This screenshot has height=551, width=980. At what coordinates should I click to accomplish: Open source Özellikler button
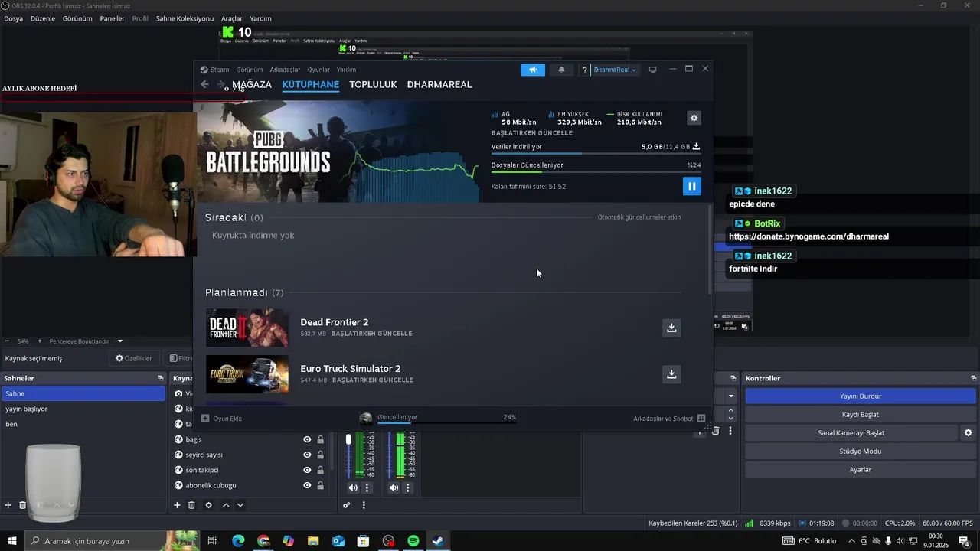click(134, 358)
